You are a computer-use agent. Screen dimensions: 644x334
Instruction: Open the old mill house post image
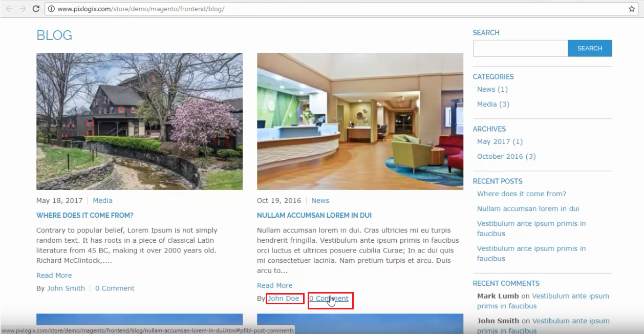point(139,121)
